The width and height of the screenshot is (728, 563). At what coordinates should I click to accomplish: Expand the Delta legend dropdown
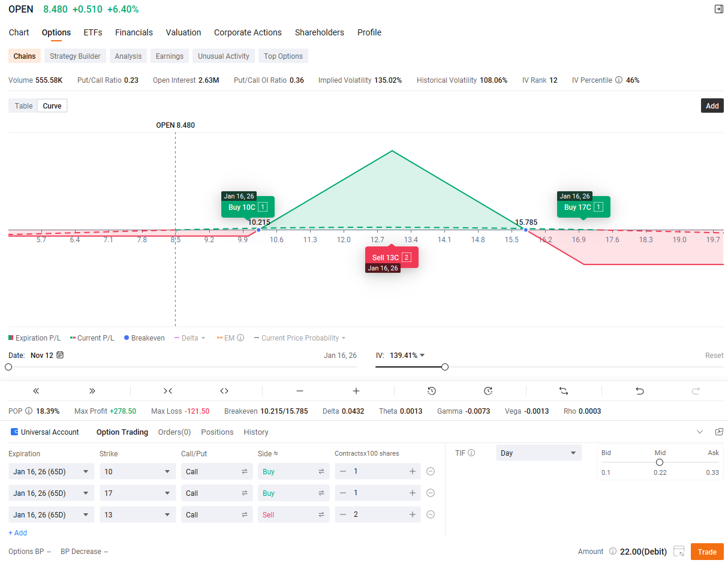pos(203,338)
